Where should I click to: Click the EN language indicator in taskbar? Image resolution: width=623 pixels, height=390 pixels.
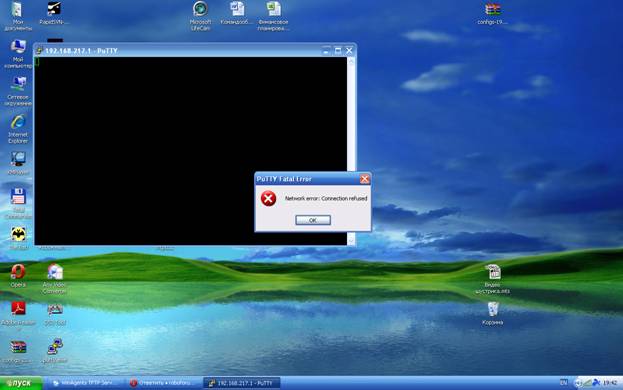[563, 382]
